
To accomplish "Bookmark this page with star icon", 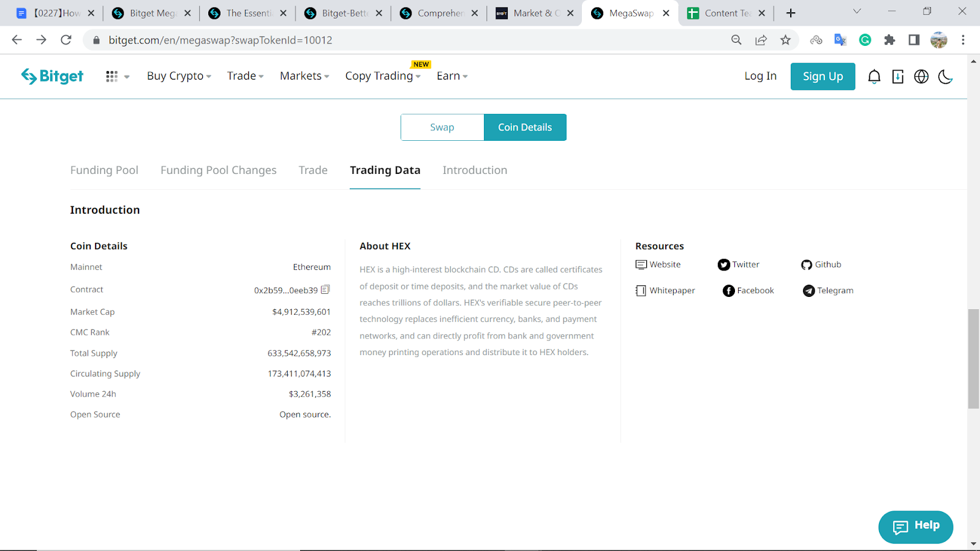I will tap(785, 40).
